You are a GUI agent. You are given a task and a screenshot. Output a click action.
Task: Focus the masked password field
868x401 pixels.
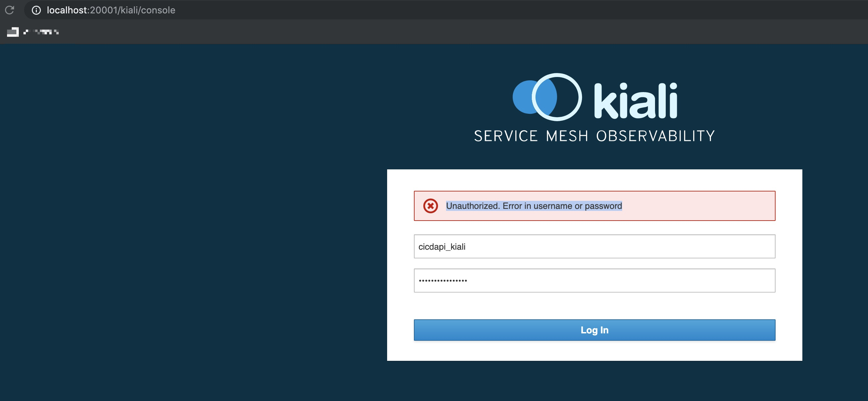click(594, 280)
